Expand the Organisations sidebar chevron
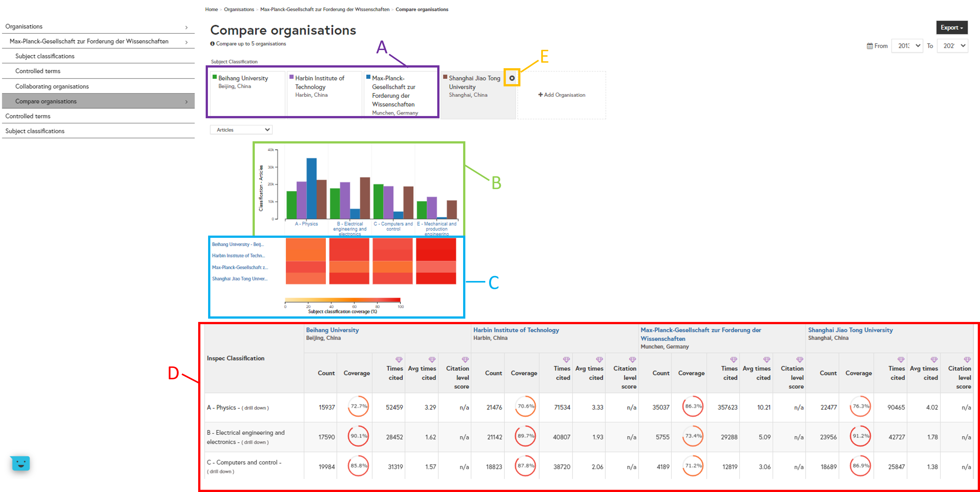Screen dimensions: 980x492 [186, 27]
